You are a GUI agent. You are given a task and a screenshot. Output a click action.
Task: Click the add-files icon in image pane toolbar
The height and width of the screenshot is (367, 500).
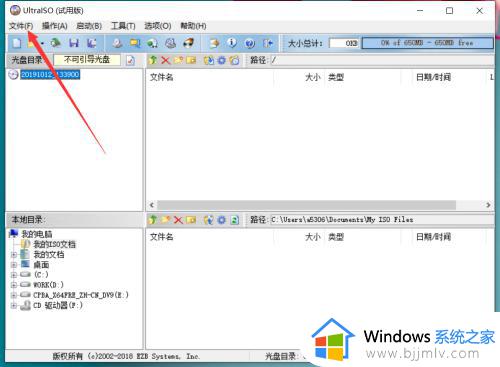pyautogui.click(x=209, y=60)
